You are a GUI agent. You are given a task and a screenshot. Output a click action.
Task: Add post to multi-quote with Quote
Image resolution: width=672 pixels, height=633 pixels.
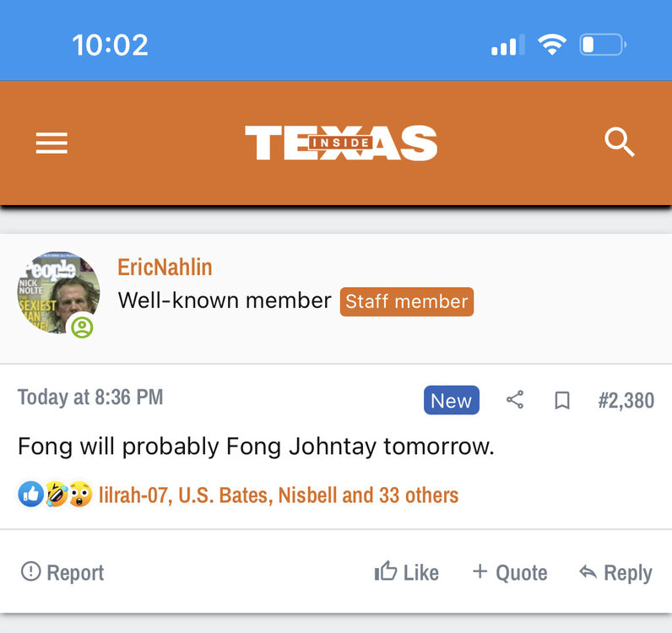pos(509,572)
